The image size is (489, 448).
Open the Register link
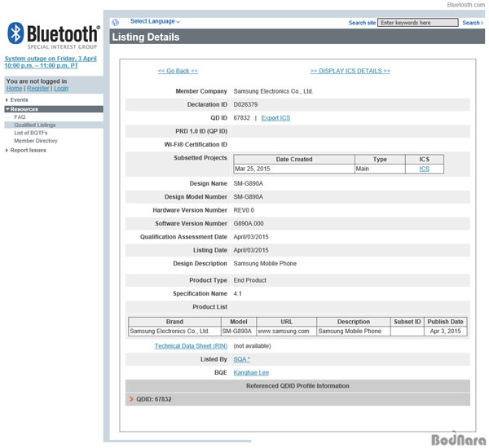click(x=38, y=88)
